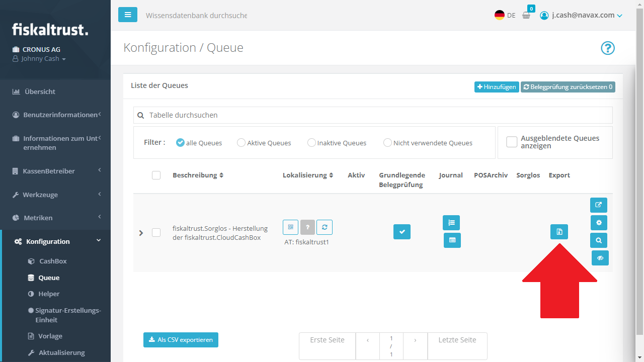Click the queue description 'fiskaltrust.Sorglos - Herstellung'
Screen dimensions: 644x362
pos(220,228)
